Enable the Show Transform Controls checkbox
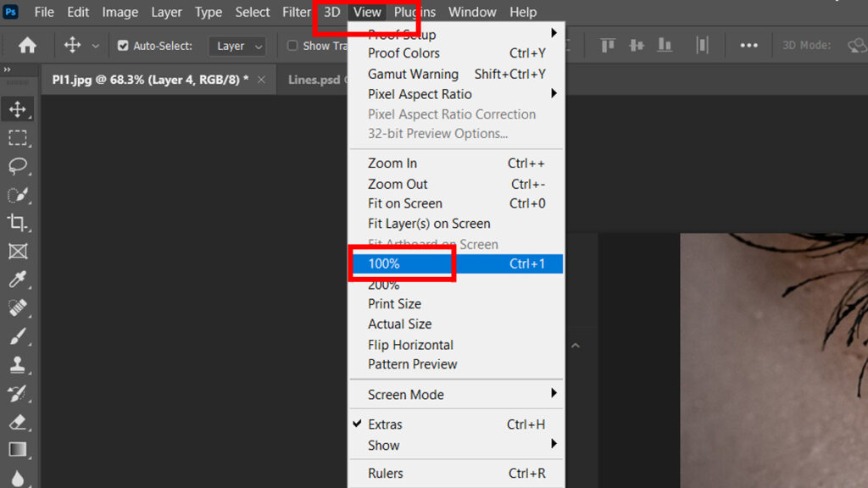Image resolution: width=868 pixels, height=488 pixels. [292, 46]
